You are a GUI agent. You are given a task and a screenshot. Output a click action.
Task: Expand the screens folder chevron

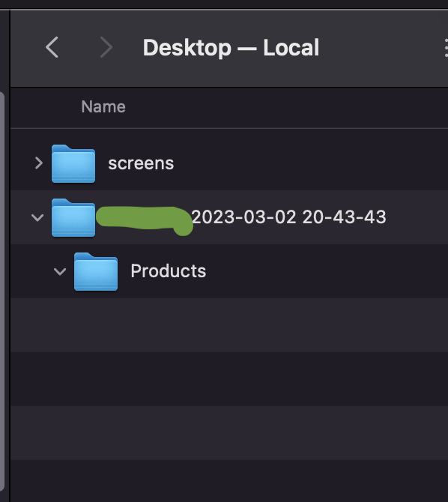tap(39, 163)
